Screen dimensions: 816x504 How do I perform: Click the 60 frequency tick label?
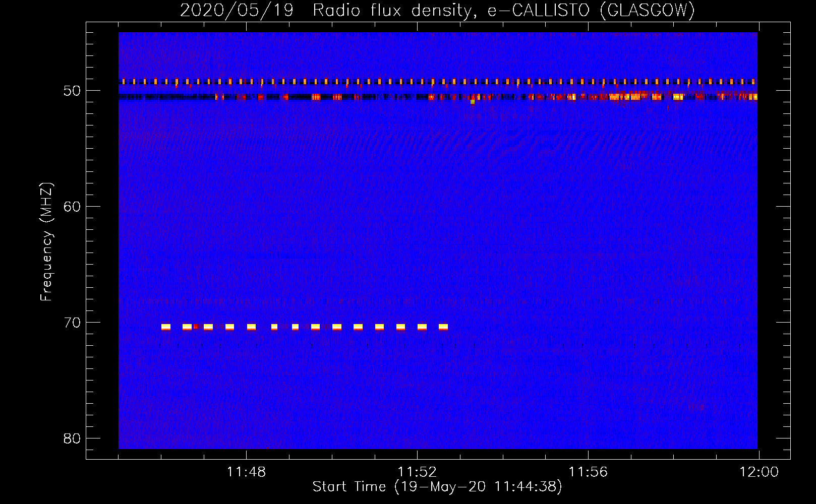pyautogui.click(x=72, y=207)
